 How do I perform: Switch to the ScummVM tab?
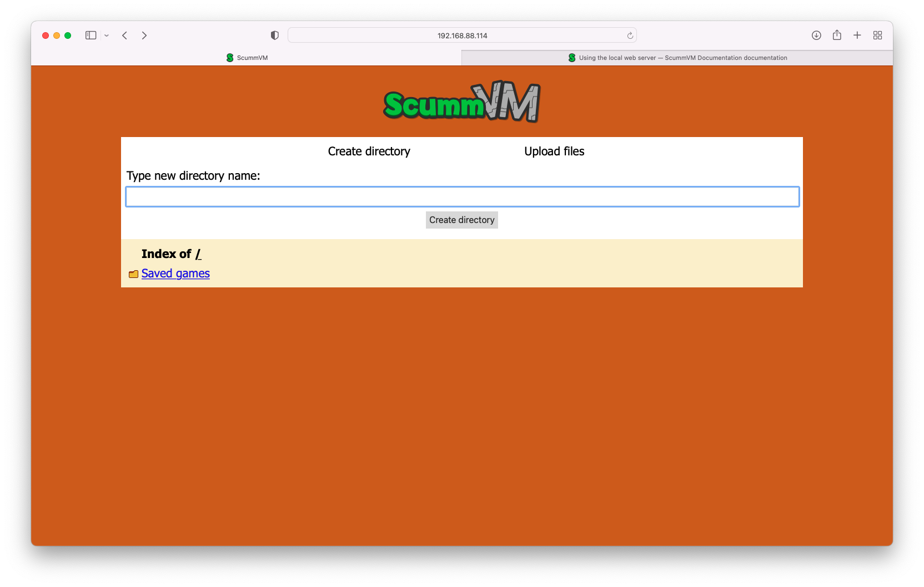pos(247,58)
